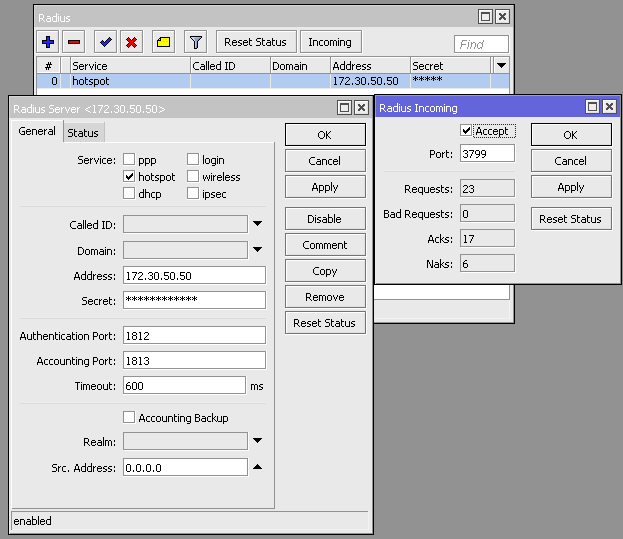The width and height of the screenshot is (623, 539).
Task: Collapse the Src. Address up arrow
Action: tap(257, 467)
